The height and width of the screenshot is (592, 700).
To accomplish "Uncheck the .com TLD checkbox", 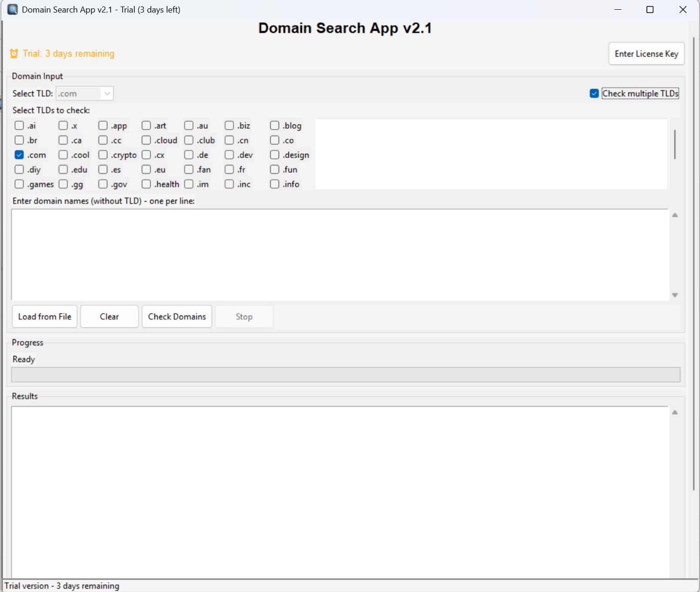I will [19, 155].
